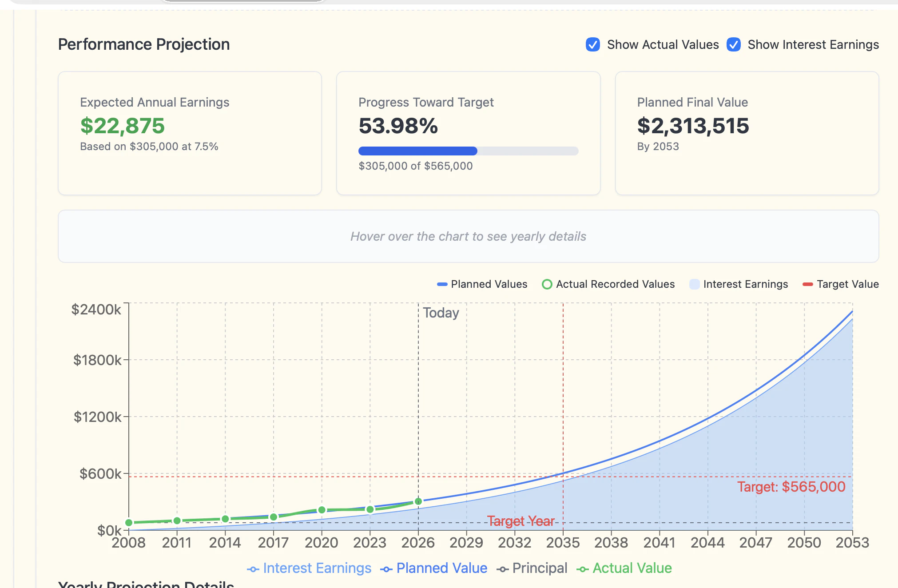This screenshot has height=588, width=898.
Task: Toggle Actual Value series in bottom legend
Action: click(x=624, y=568)
